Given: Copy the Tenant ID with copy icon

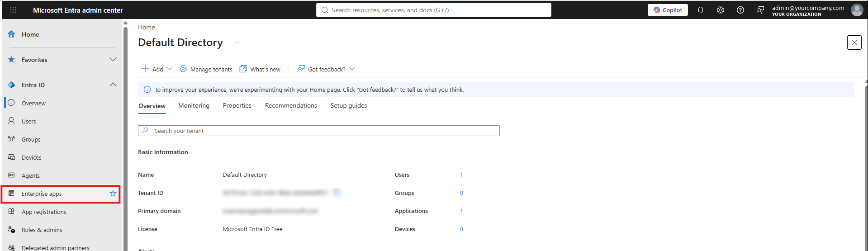Looking at the screenshot, I should click(336, 193).
